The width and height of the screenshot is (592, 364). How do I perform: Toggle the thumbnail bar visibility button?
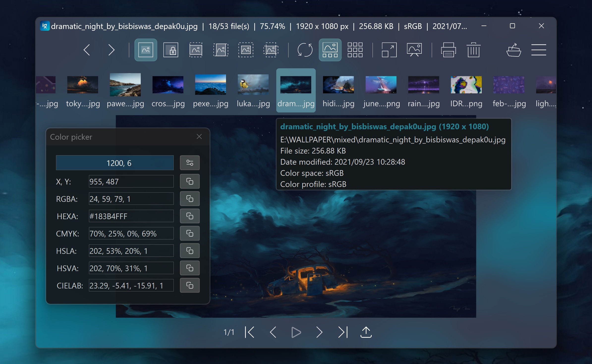(330, 50)
